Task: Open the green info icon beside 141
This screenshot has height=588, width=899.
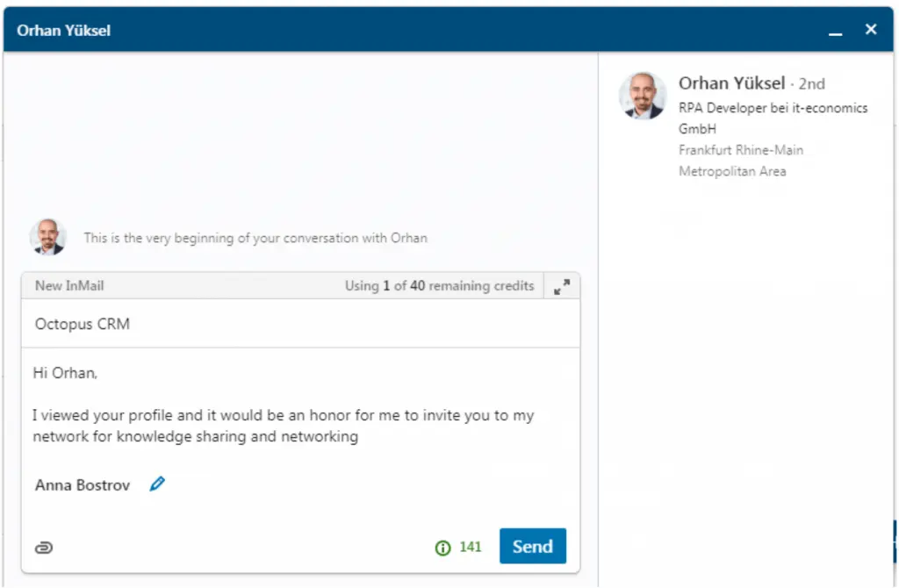Action: 442,549
